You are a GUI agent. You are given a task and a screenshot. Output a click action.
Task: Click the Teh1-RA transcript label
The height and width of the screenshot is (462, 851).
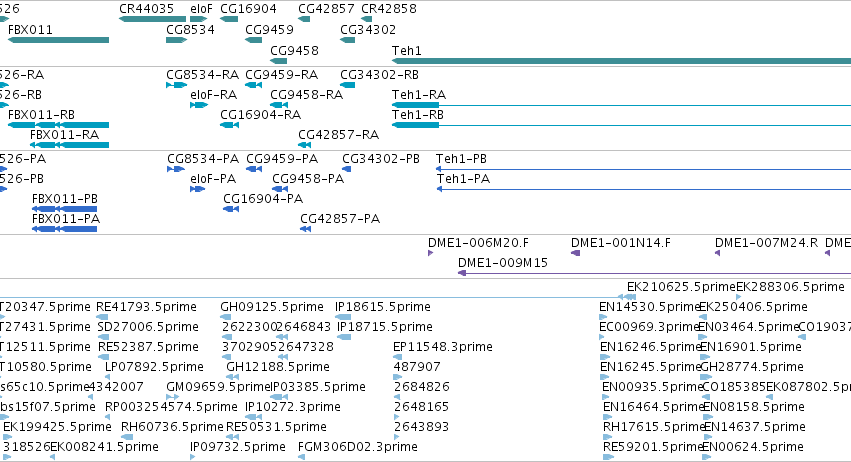(418, 94)
